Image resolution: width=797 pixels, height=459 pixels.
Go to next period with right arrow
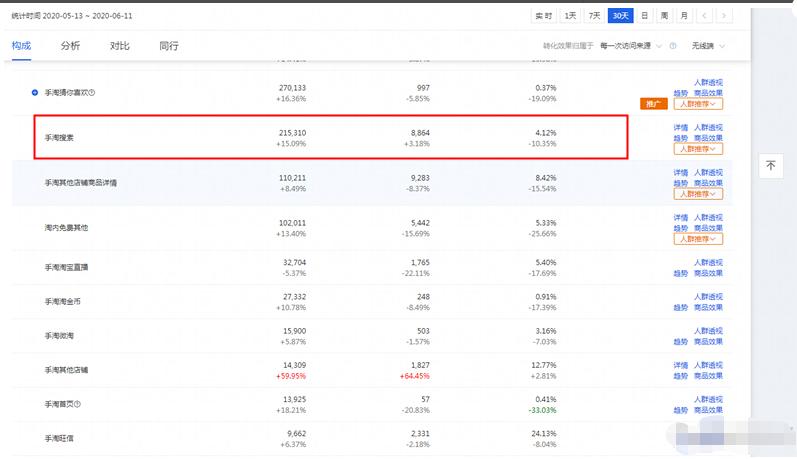pos(724,16)
